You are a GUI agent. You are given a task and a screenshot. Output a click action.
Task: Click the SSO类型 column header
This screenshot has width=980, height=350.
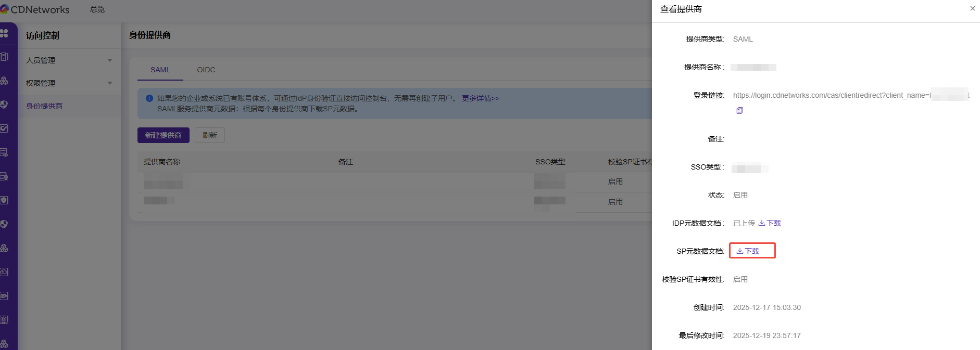550,162
